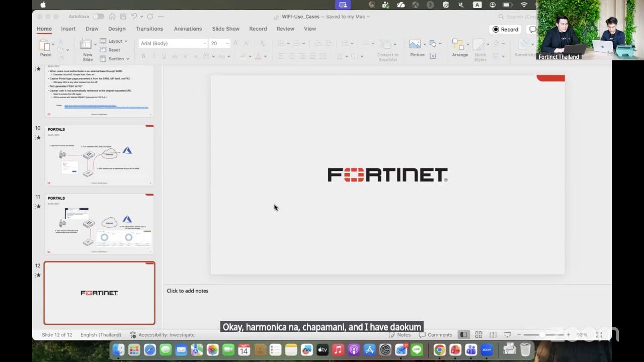This screenshot has width=644, height=362.
Task: Click the Redo icon in title bar
Action: tap(150, 17)
